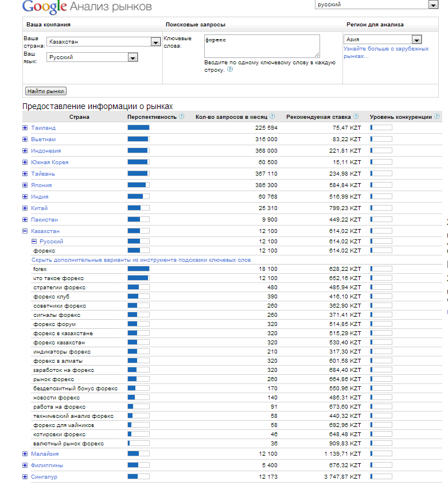This screenshot has height=485, width=448.
Task: Click the 3 747,87 KZT bid value
Action: pyautogui.click(x=342, y=476)
